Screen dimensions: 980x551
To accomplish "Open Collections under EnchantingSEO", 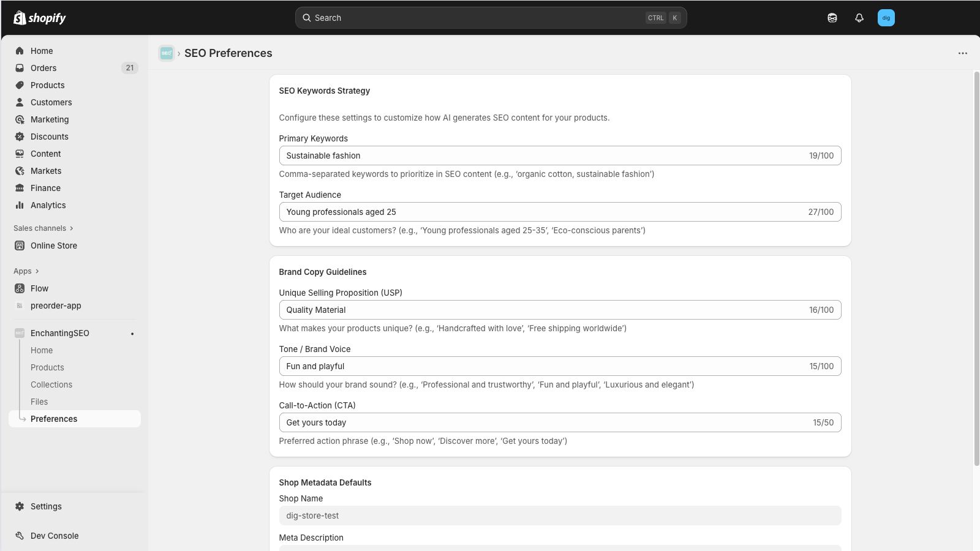I will click(x=51, y=384).
